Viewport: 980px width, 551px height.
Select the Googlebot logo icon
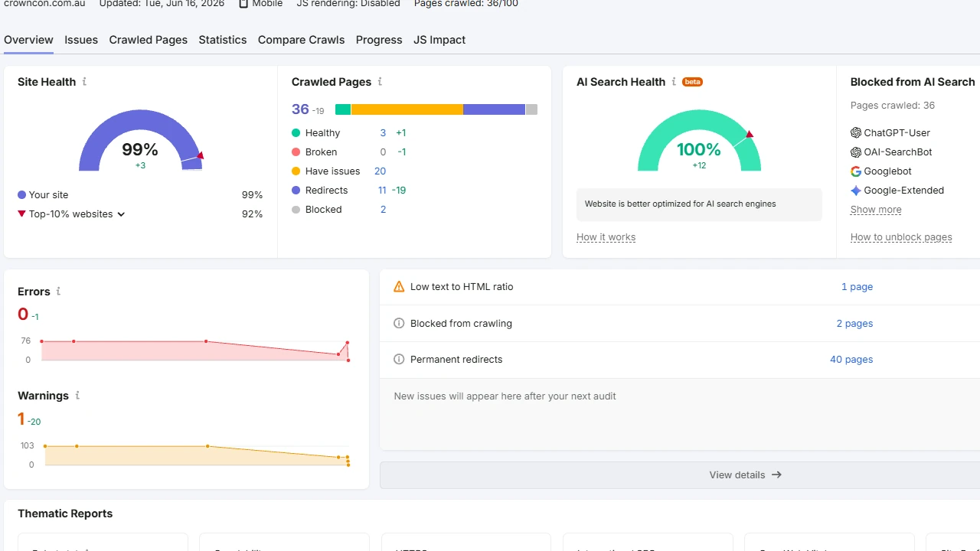pos(856,171)
